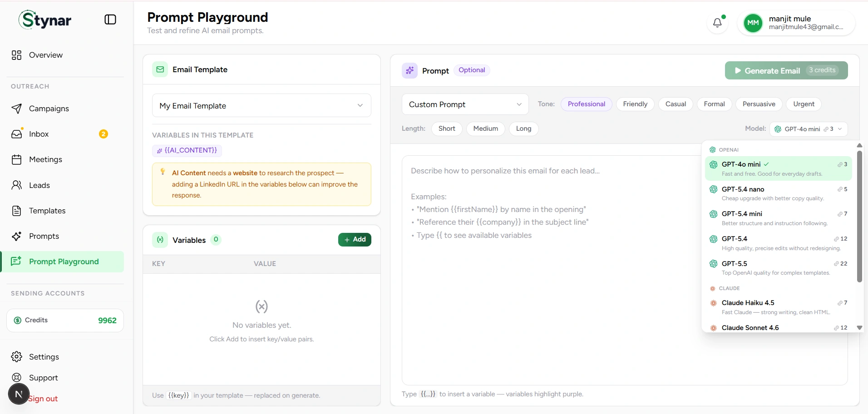Click the Meetings calendar icon
The height and width of the screenshot is (414, 868).
[17, 159]
